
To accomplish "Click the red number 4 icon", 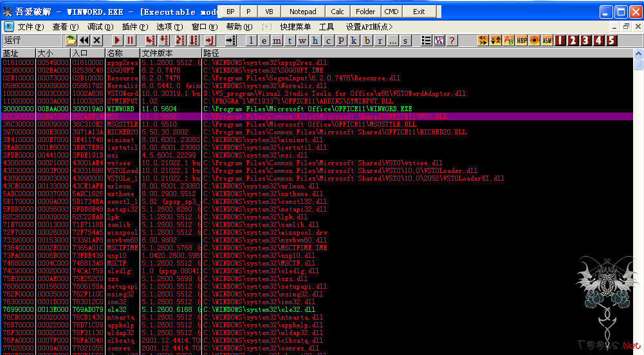I will [599, 41].
